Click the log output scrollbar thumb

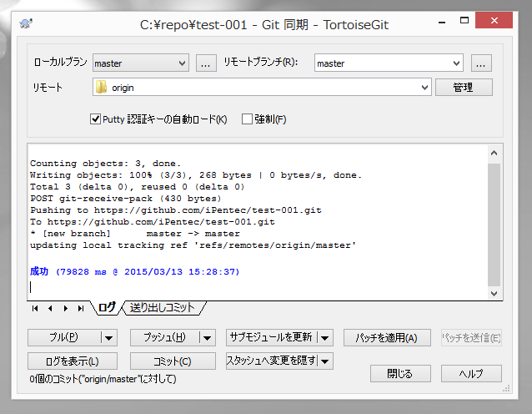(494, 225)
